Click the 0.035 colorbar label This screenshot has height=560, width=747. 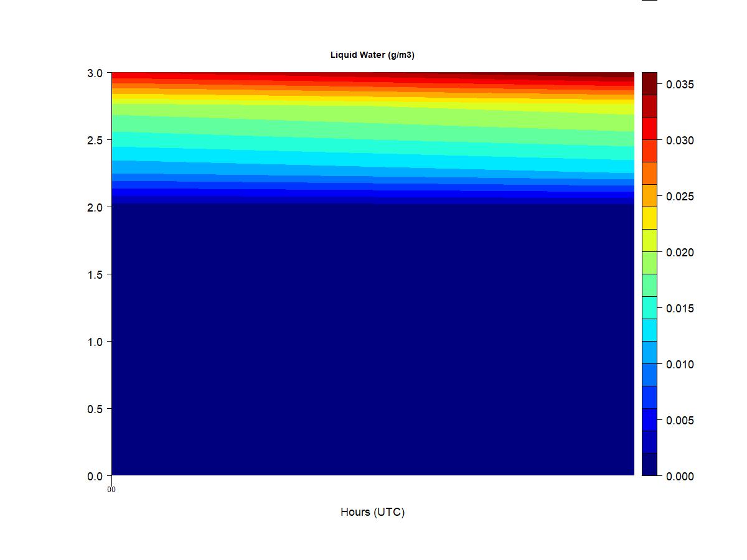pos(680,85)
